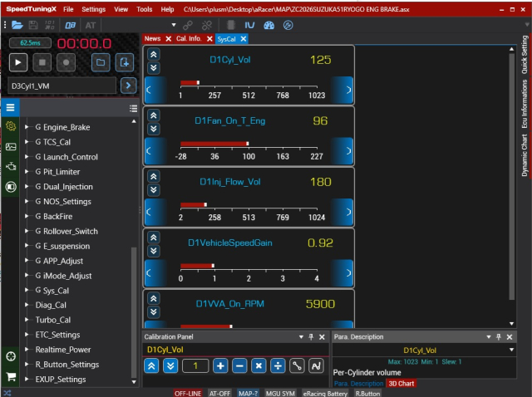Image resolution: width=532 pixels, height=397 pixels.
Task: Click the open file folder toolbar icon
Action: point(17,25)
